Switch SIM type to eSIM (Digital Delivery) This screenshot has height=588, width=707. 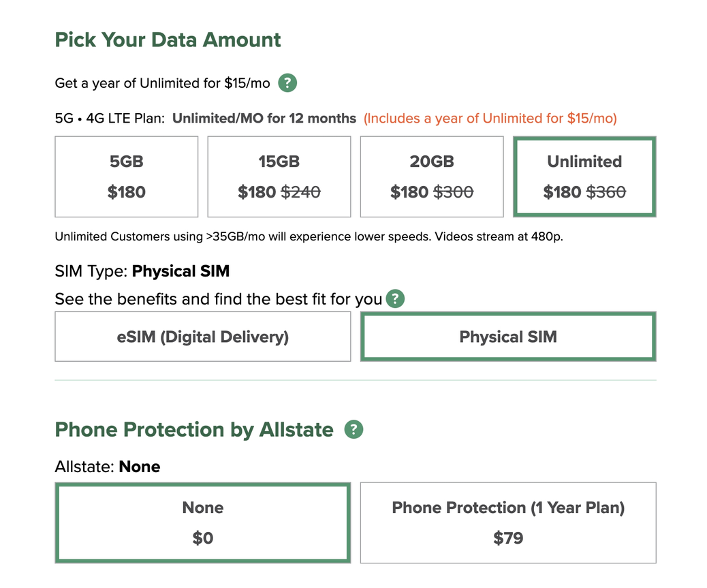pyautogui.click(x=203, y=337)
